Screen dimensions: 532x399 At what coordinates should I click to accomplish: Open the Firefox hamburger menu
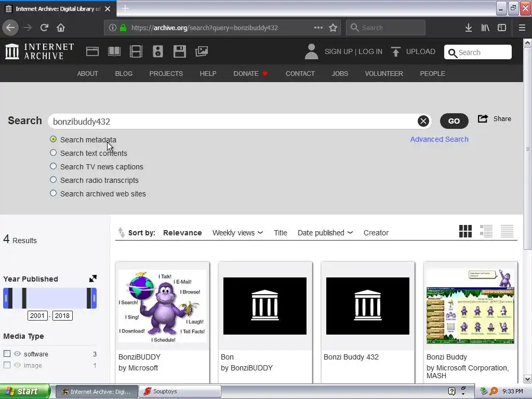pyautogui.click(x=522, y=28)
